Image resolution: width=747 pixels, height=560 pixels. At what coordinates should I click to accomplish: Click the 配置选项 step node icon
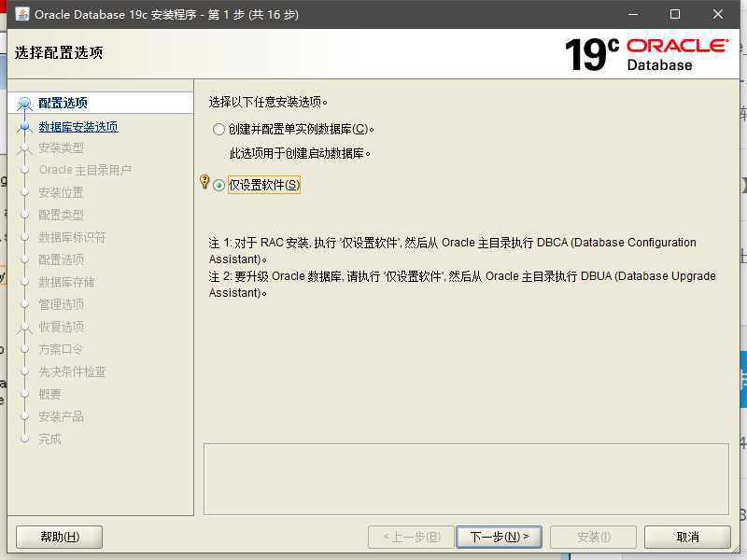[x=24, y=104]
